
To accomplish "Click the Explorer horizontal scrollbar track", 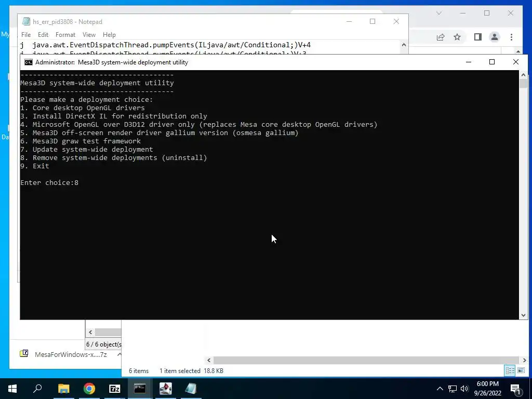I will pyautogui.click(x=366, y=360).
